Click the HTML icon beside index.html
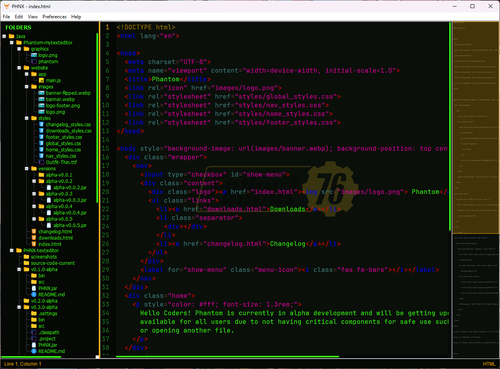This screenshot has height=369, width=500. (34, 244)
